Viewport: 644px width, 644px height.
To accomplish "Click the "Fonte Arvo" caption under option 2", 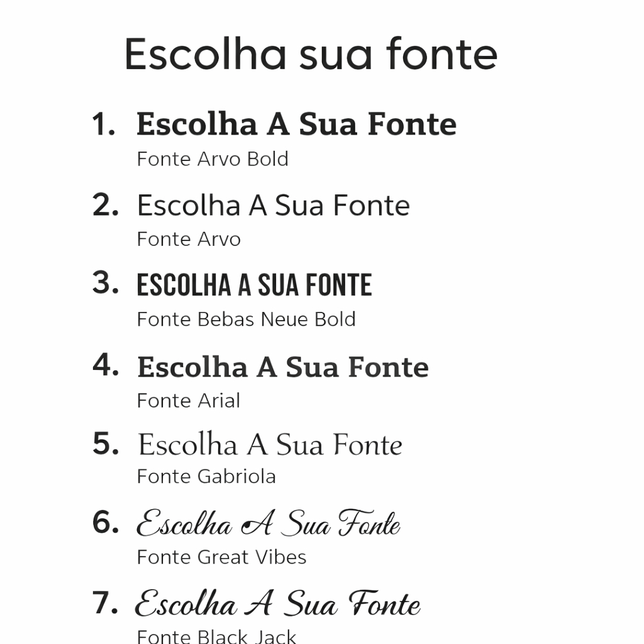I will coord(189,240).
